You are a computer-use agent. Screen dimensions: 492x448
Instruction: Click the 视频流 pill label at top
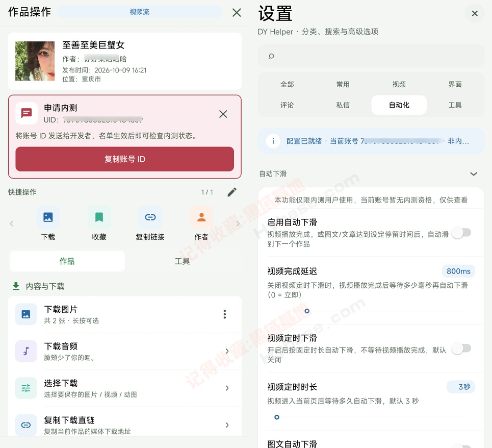(x=140, y=12)
